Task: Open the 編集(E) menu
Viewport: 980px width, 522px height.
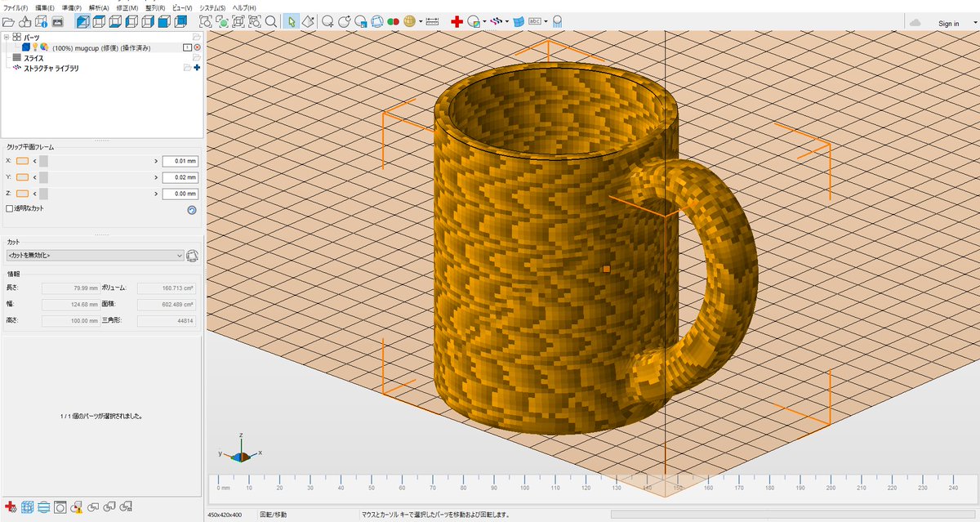Action: 44,7
